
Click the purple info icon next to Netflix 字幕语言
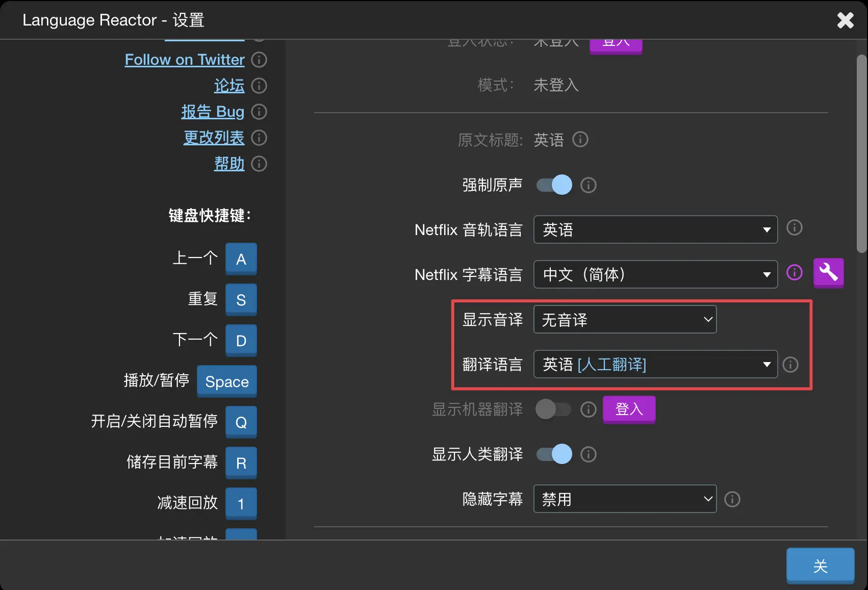(794, 273)
